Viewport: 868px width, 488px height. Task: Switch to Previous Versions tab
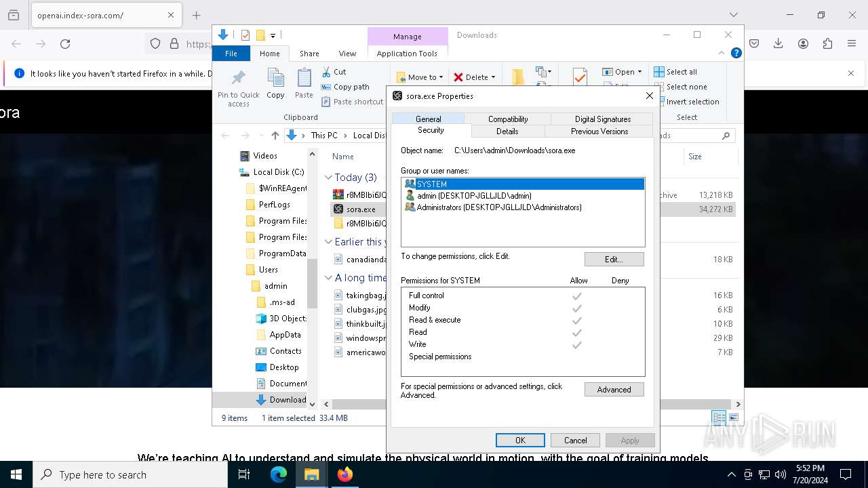(x=599, y=131)
